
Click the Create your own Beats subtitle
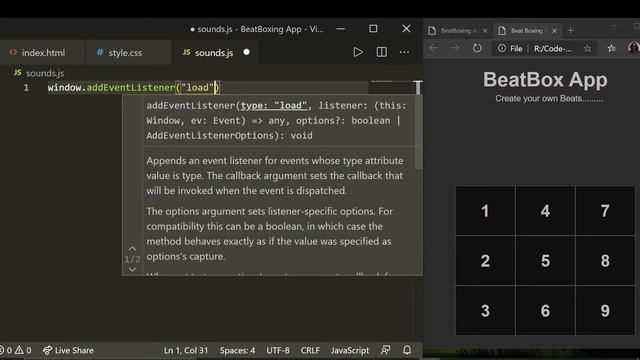click(549, 98)
